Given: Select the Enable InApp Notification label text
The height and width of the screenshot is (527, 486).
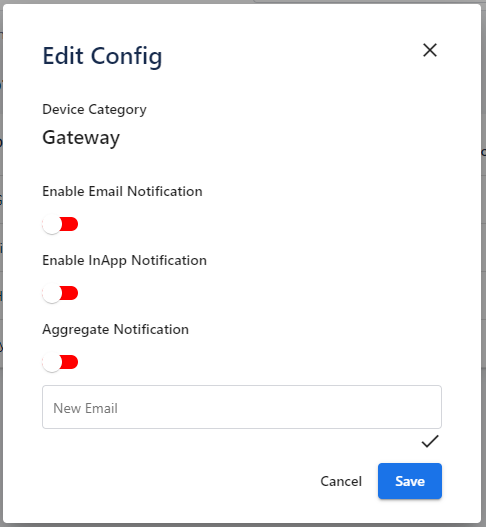Looking at the screenshot, I should [x=124, y=260].
